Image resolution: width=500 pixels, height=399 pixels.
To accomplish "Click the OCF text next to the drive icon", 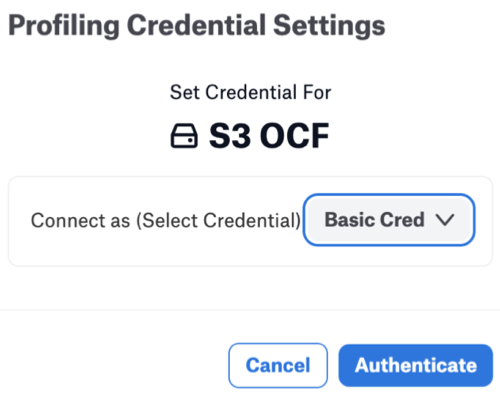I will pyautogui.click(x=295, y=136).
